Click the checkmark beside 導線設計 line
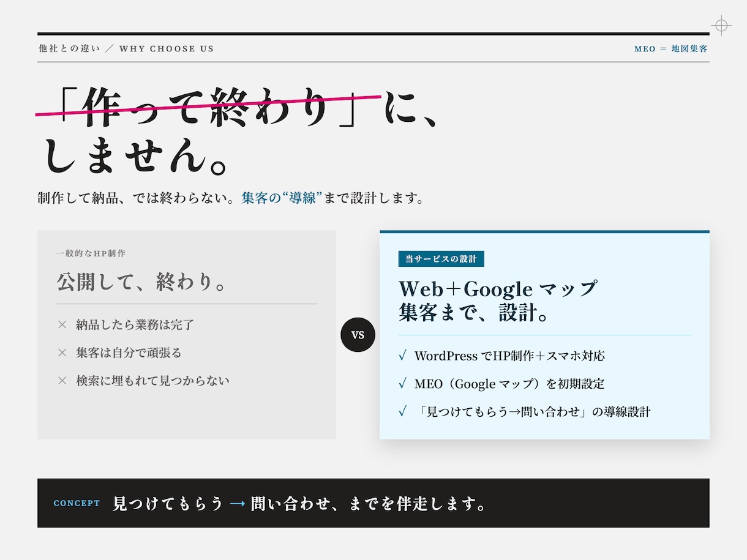Screen dimensions: 747x560 pyautogui.click(x=402, y=412)
